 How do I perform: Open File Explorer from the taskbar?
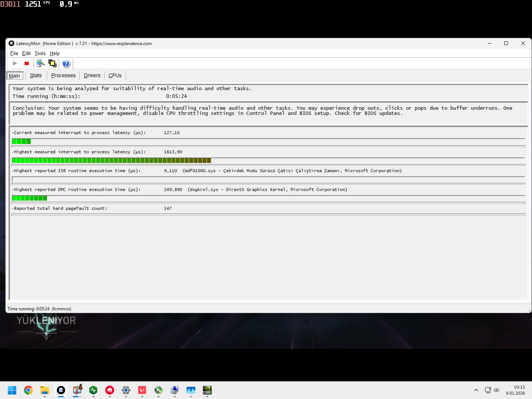[45, 390]
